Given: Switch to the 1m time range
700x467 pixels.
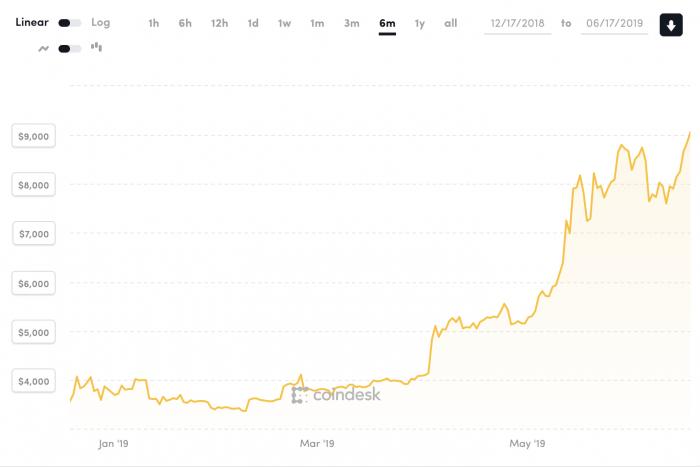Looking at the screenshot, I should click(317, 23).
